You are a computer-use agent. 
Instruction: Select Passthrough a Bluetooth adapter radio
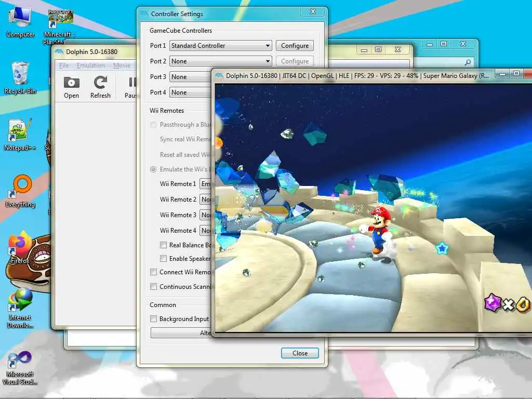click(153, 125)
